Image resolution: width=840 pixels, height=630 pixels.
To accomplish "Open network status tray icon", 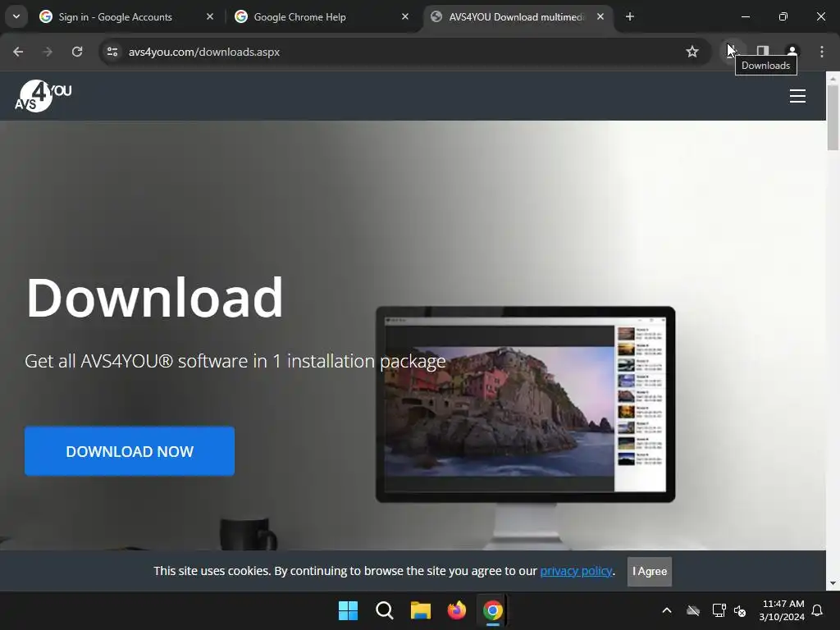I will pos(719,610).
